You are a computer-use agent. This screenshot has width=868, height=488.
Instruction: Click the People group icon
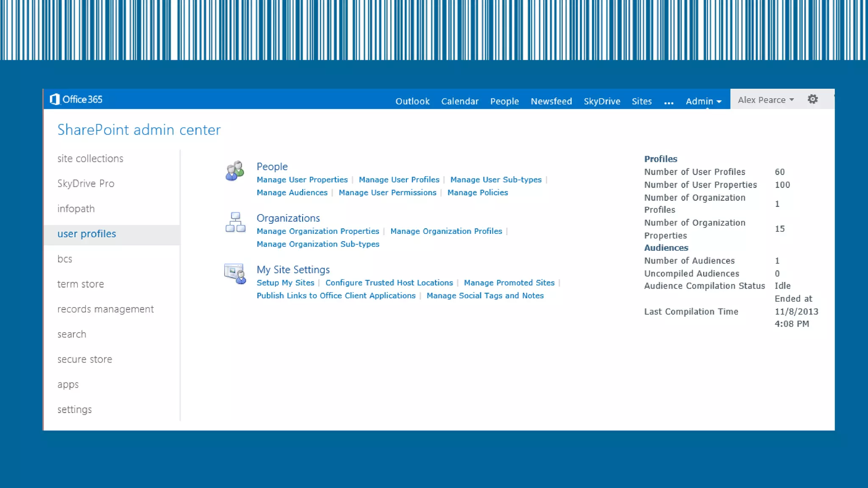pos(235,171)
